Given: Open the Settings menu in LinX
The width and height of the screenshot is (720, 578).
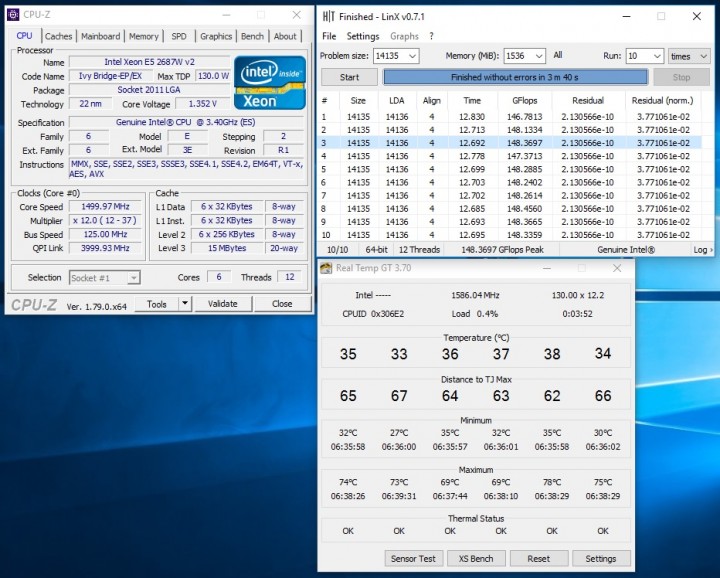Looking at the screenshot, I should [x=363, y=36].
